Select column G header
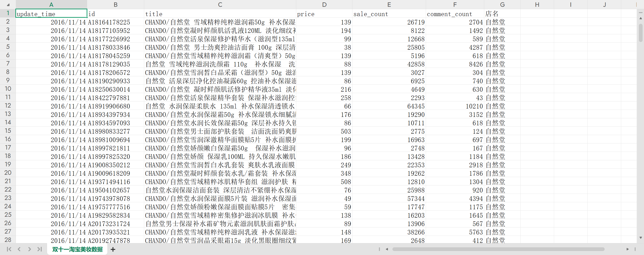Image resolution: width=644 pixels, height=255 pixels. click(x=502, y=4)
